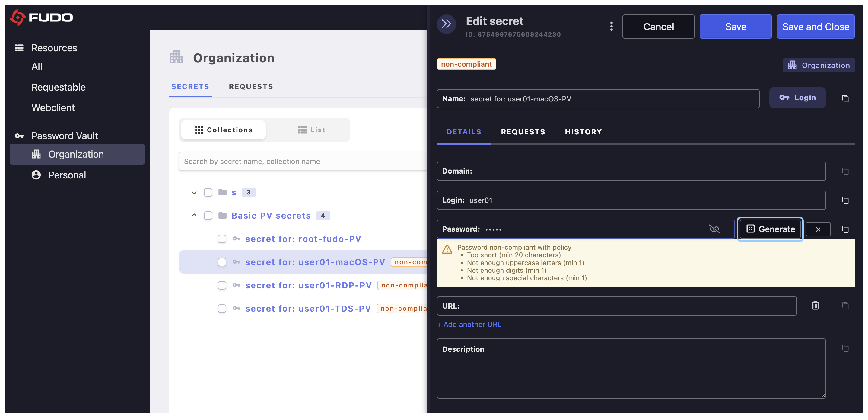Copy the URL field value
The image size is (868, 420).
tap(845, 306)
